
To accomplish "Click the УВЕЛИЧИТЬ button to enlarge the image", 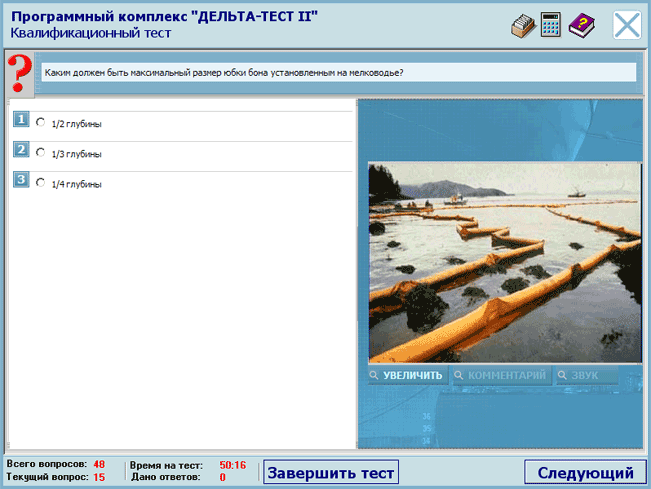I will click(x=408, y=375).
